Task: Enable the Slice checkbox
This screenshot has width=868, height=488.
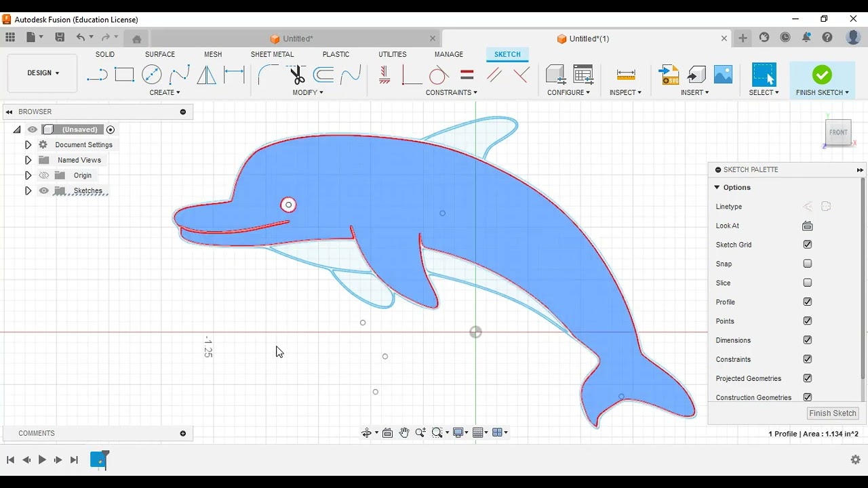Action: 807,283
